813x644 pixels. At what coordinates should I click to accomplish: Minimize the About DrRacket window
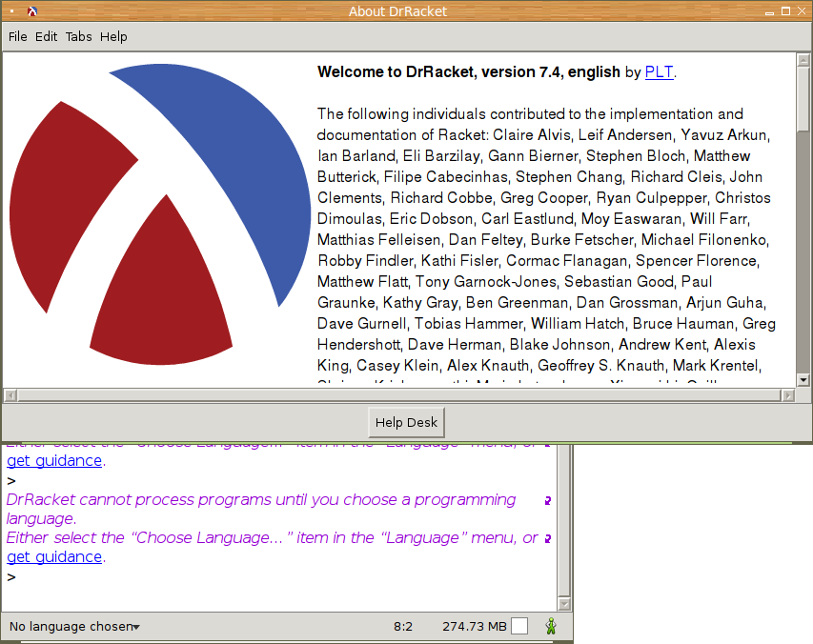pyautogui.click(x=770, y=12)
